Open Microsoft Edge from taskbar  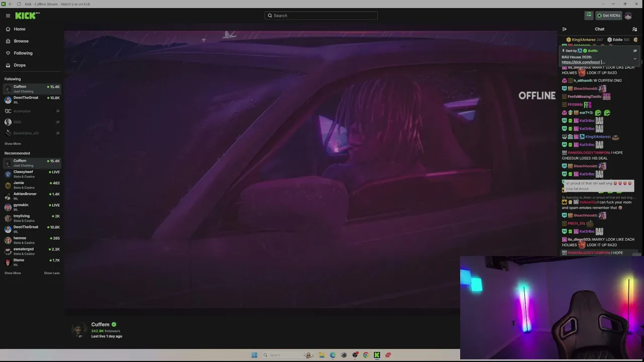click(333, 355)
